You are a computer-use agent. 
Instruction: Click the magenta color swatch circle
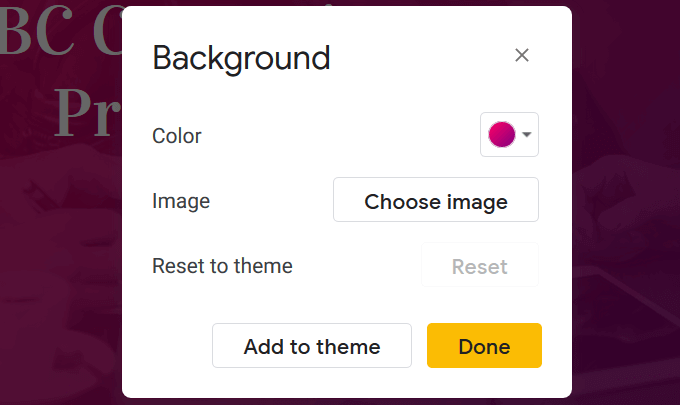(x=501, y=135)
